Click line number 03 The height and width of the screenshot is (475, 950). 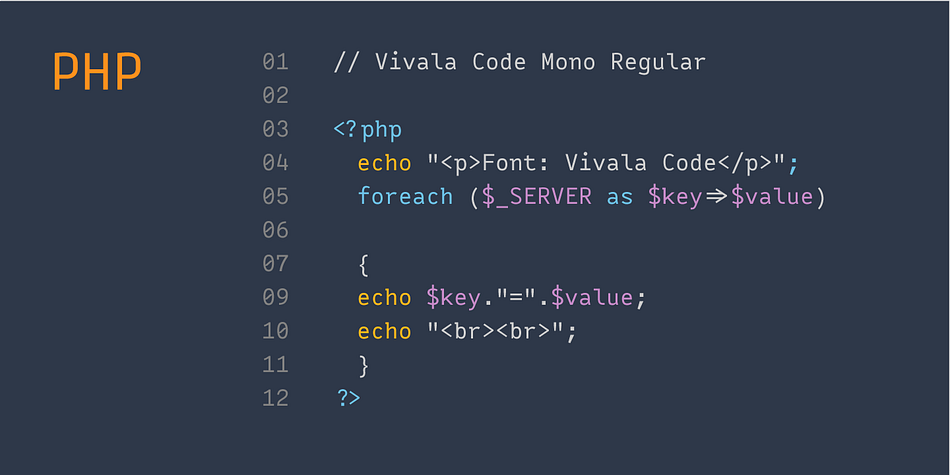click(x=276, y=129)
